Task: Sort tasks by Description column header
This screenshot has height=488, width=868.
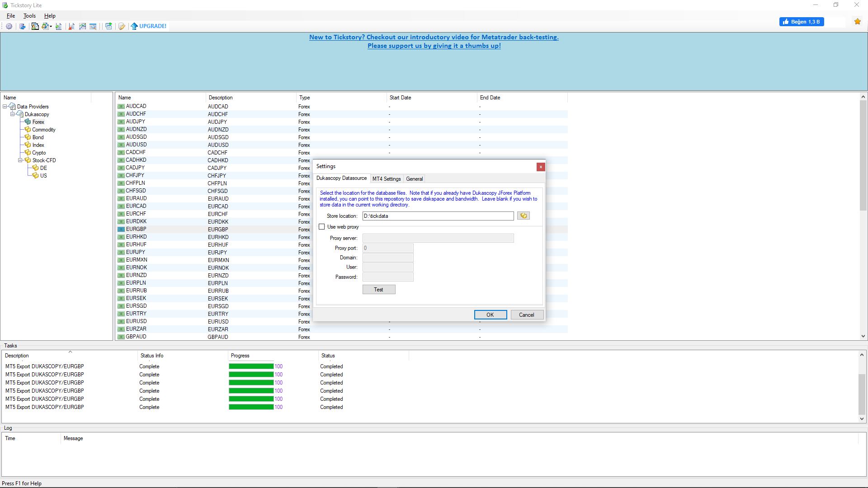Action: [x=70, y=356]
